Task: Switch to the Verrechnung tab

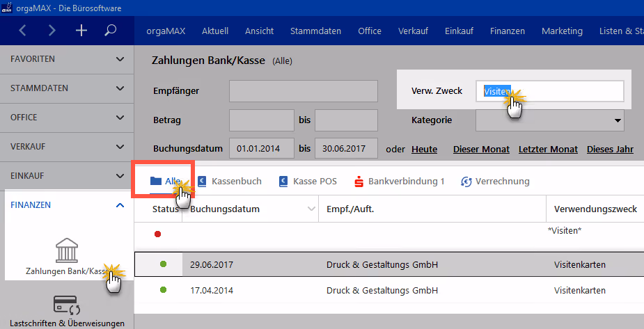Action: pyautogui.click(x=495, y=182)
